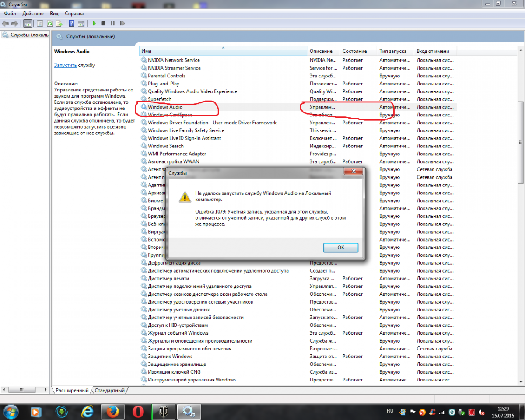525x420 pixels.
Task: Click the gear icon beside Диспетчер печати
Action: pyautogui.click(x=144, y=279)
